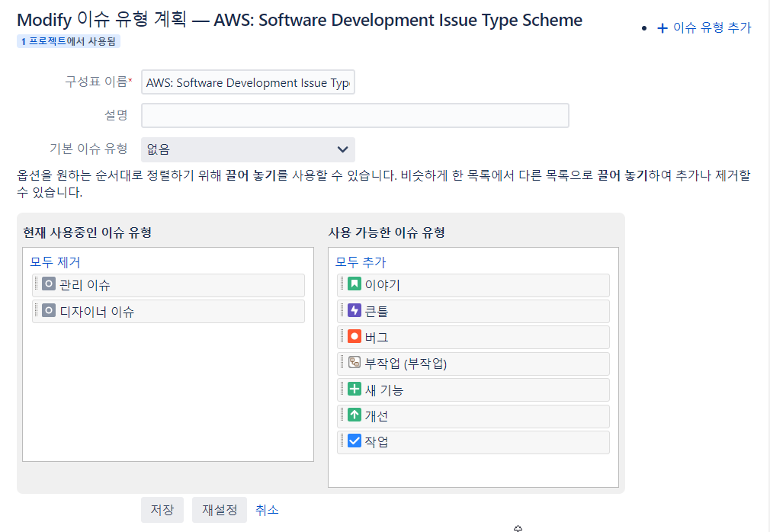Viewport: 770px width, 532px height.
Task: Click the green 이야기 story icon
Action: tap(354, 284)
